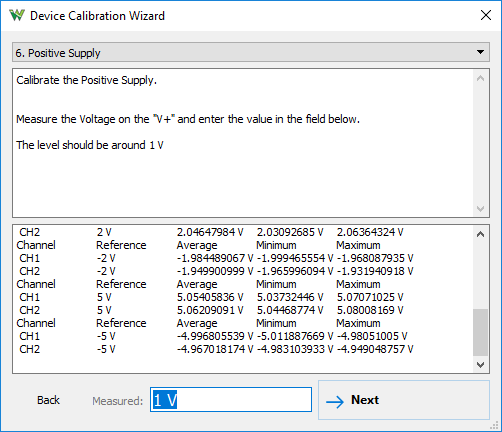Click CH1 average 5.05405836 V
The height and width of the screenshot is (432, 502).
[x=210, y=297]
